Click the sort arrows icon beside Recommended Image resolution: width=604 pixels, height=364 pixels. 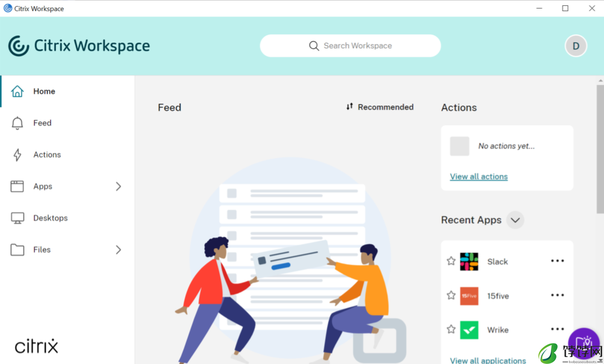point(350,107)
